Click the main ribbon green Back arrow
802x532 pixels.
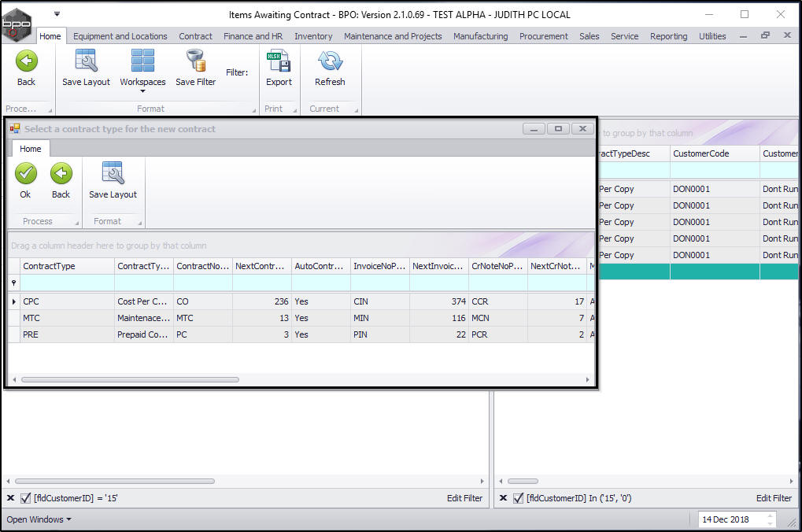26,61
